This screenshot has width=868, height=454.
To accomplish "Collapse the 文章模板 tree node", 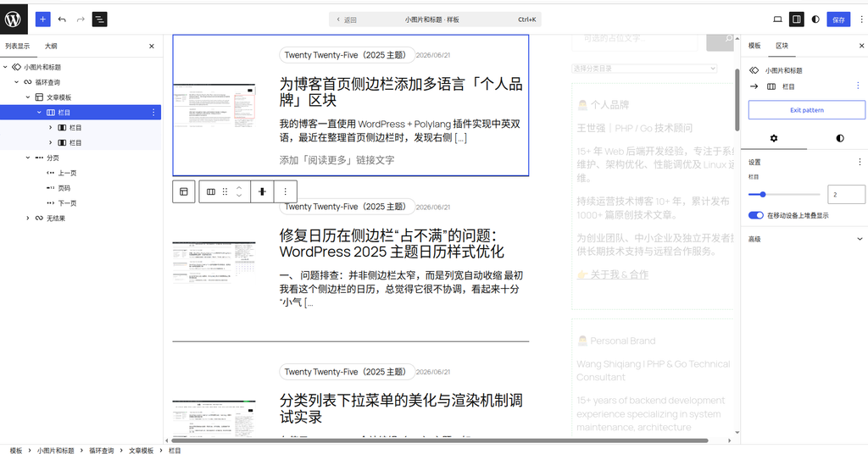I will [x=28, y=97].
